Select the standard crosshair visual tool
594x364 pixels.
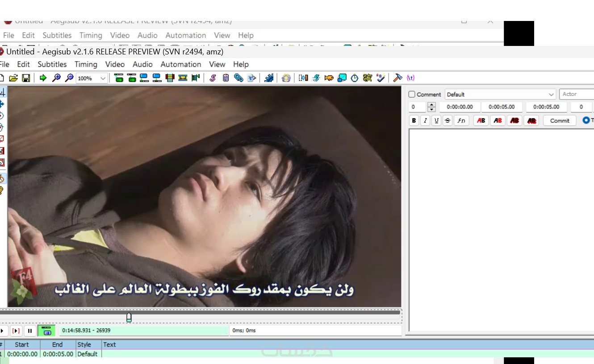pos(2,92)
